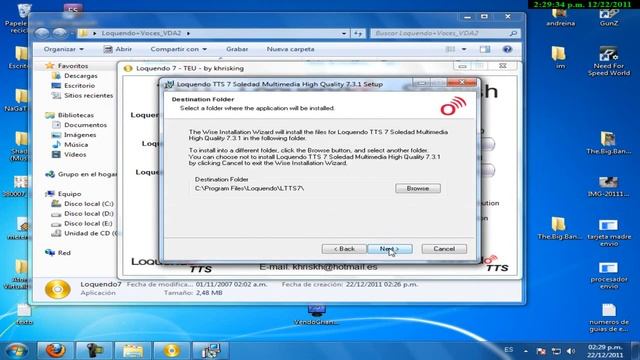Create a Nueva carpeta in Explorer

[290, 49]
